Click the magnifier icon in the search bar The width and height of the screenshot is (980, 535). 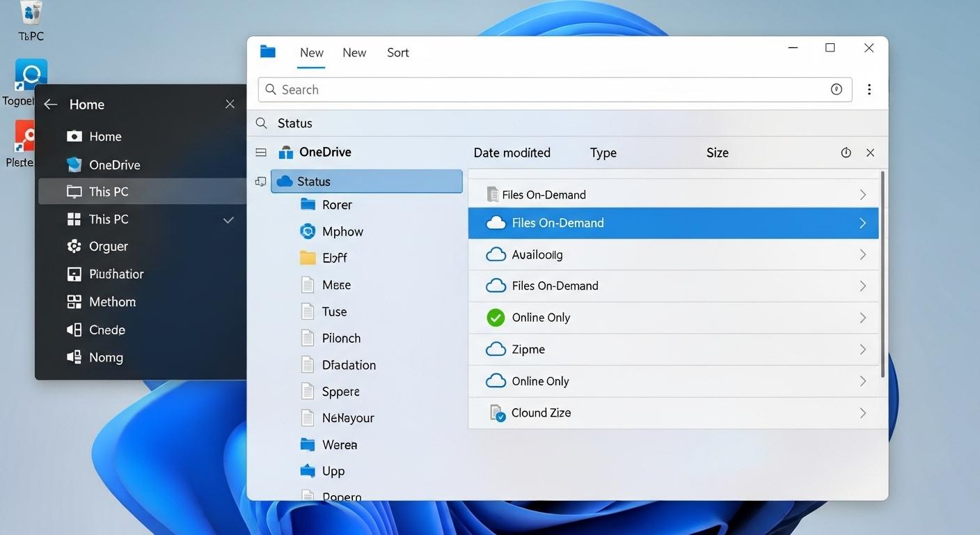pyautogui.click(x=270, y=89)
